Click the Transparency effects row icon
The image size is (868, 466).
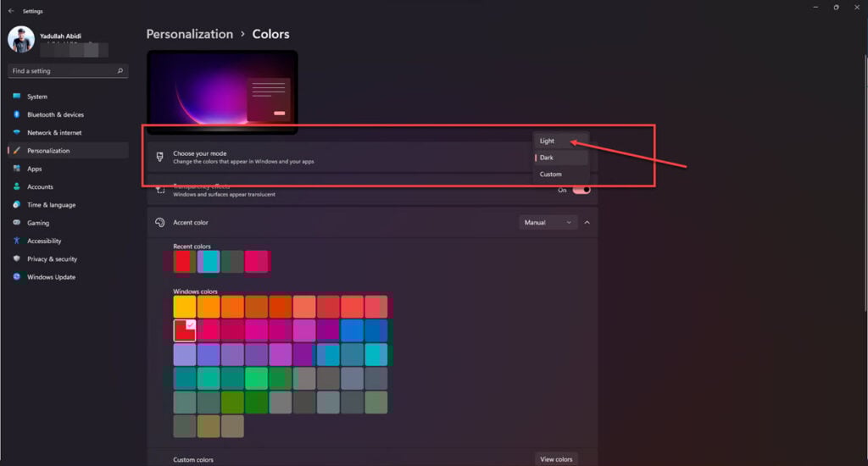click(x=160, y=190)
